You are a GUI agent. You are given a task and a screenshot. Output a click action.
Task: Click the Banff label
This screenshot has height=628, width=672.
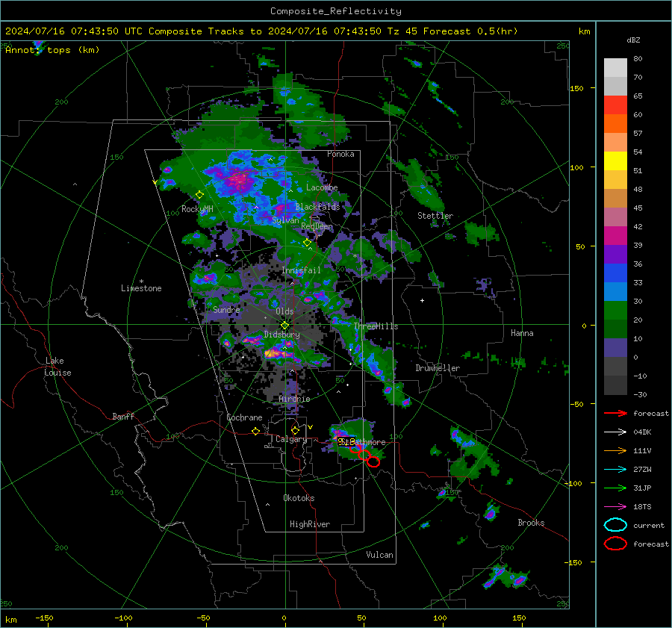[123, 417]
